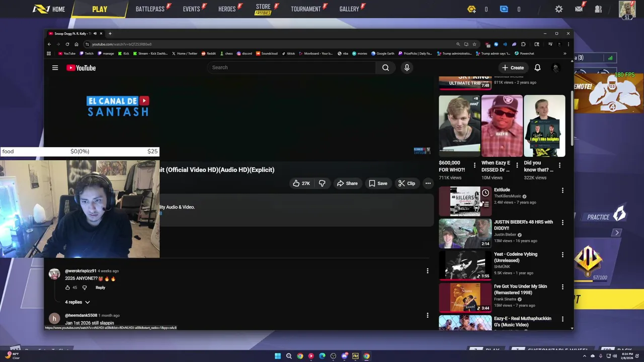Like the @werokrispizz91 comment

tap(67, 288)
